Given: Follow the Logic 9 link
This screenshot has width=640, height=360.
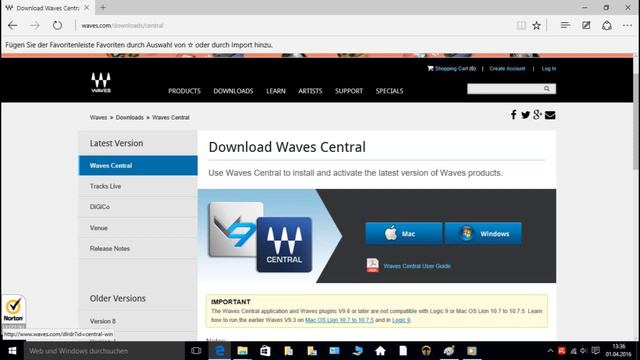Looking at the screenshot, I should (x=401, y=320).
